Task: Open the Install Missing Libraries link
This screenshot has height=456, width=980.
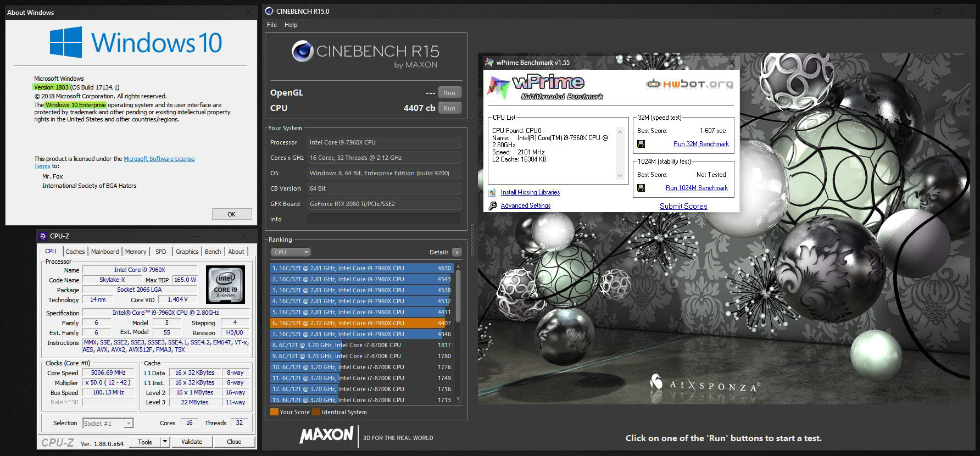Action: 530,192
